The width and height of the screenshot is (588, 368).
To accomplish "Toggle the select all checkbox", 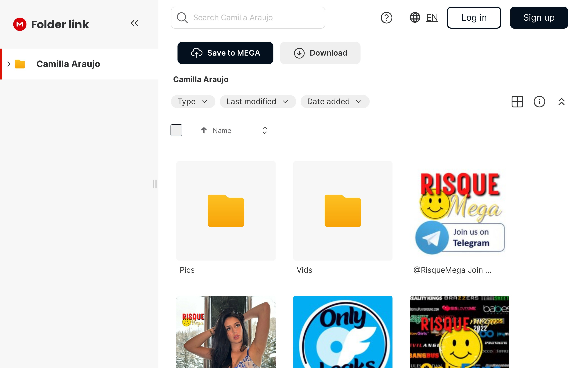I will click(x=176, y=130).
